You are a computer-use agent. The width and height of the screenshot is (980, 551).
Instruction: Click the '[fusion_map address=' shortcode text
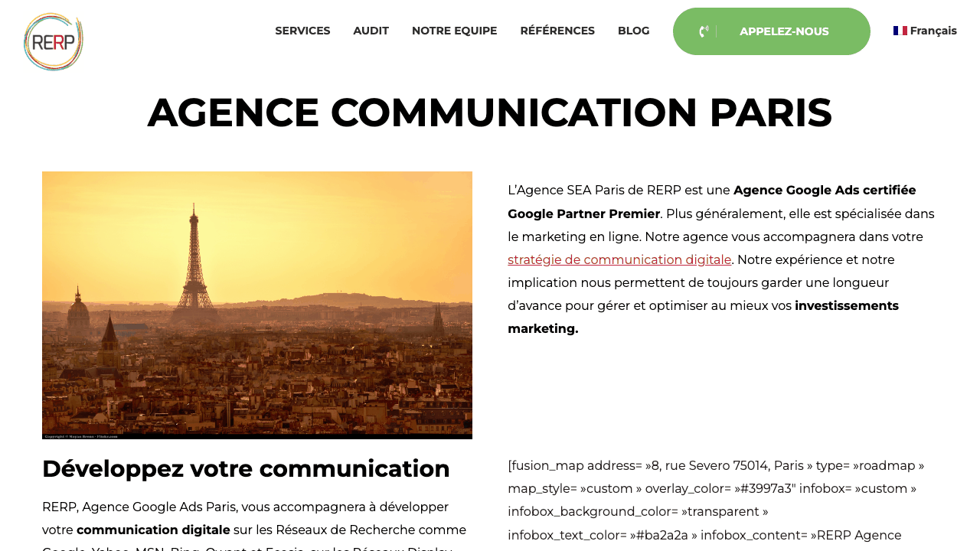click(x=575, y=465)
